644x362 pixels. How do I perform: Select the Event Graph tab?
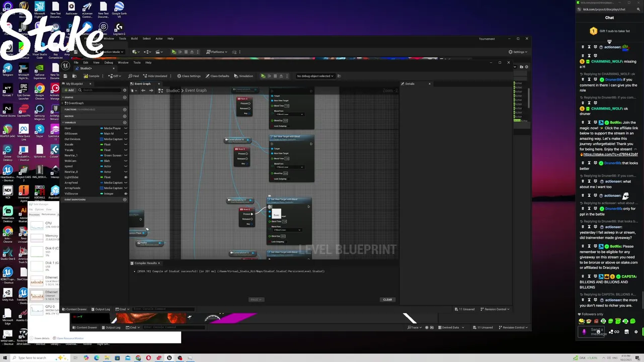pyautogui.click(x=142, y=83)
